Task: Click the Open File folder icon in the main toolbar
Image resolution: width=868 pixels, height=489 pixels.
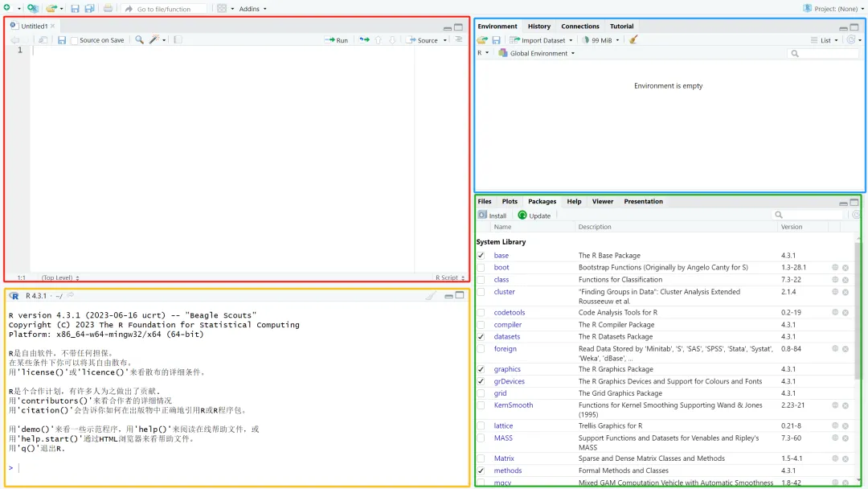Action: point(51,8)
